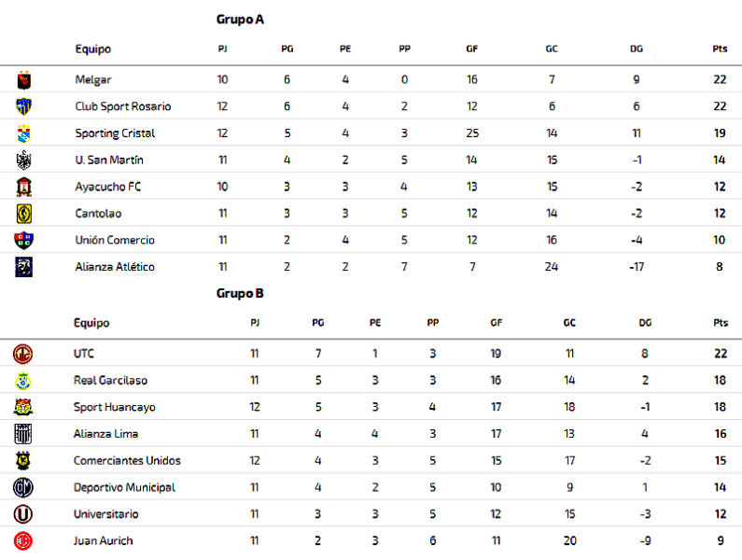Click the Cantolao yellow badge
Viewport: 742px width, 560px height.
coord(24,214)
